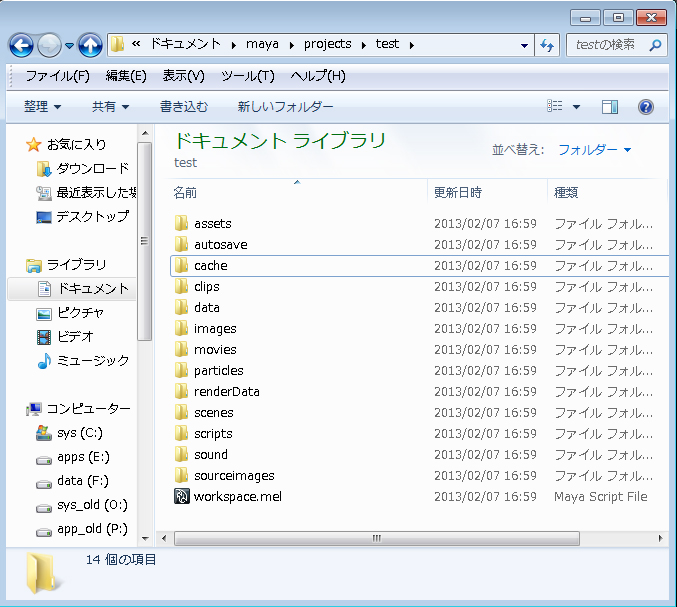
Task: Expand the address bar history dropdown
Action: [524, 45]
